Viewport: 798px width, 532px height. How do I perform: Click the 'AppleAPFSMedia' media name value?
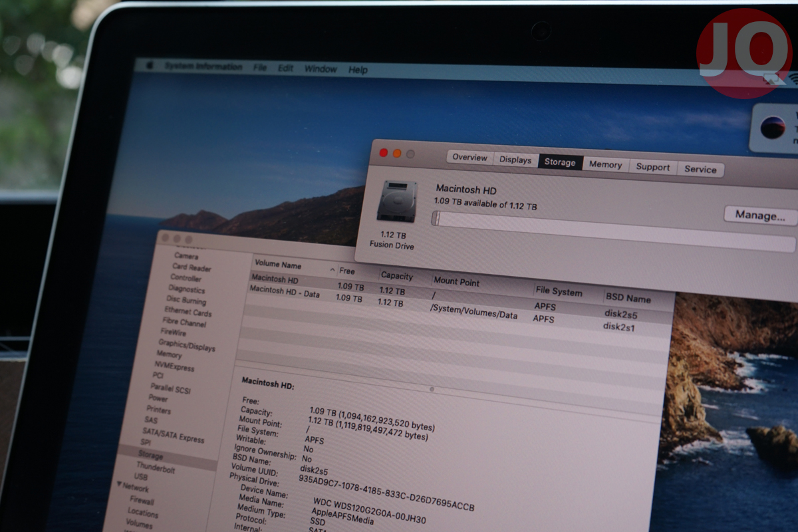(x=342, y=517)
